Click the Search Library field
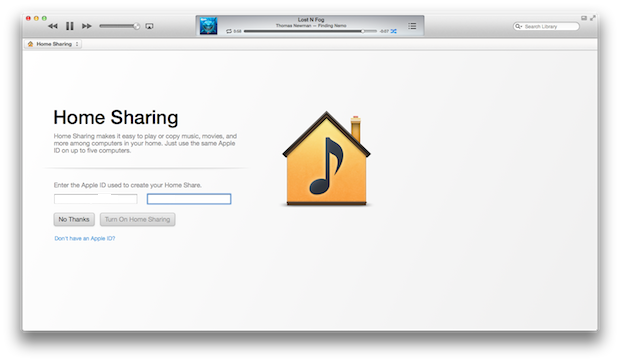The image size is (620, 362). [546, 26]
